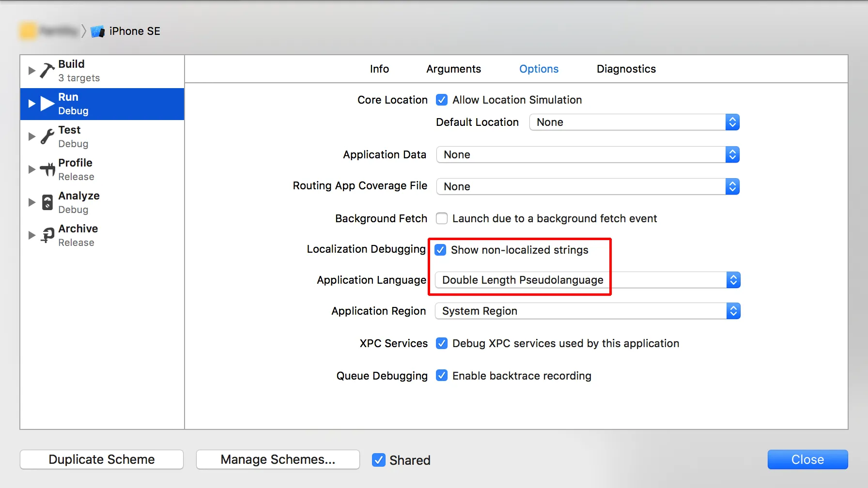Expand the Analyze disclosure triangle
Screen dimensions: 868x488
coord(32,202)
